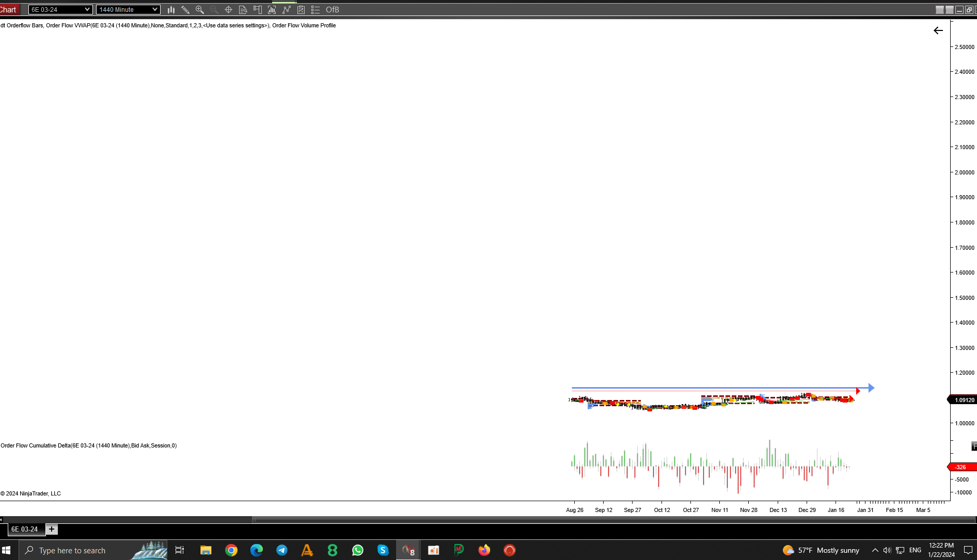
Task: Open the Chart Trader icon
Action: (258, 10)
